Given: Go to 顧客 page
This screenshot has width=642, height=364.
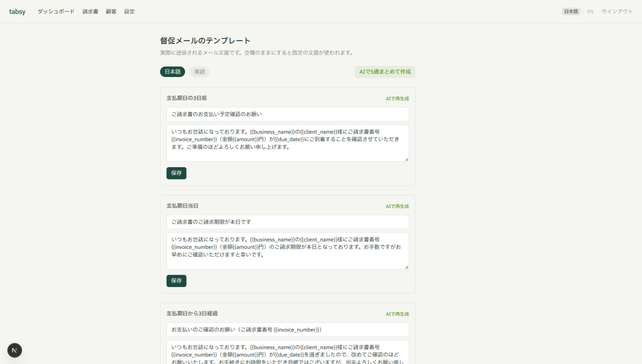Looking at the screenshot, I should (x=111, y=11).
